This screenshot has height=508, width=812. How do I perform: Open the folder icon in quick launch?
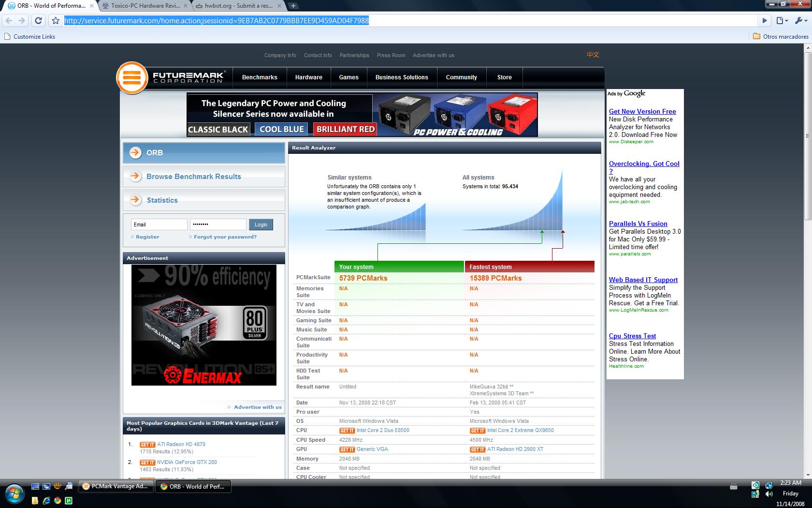35,501
